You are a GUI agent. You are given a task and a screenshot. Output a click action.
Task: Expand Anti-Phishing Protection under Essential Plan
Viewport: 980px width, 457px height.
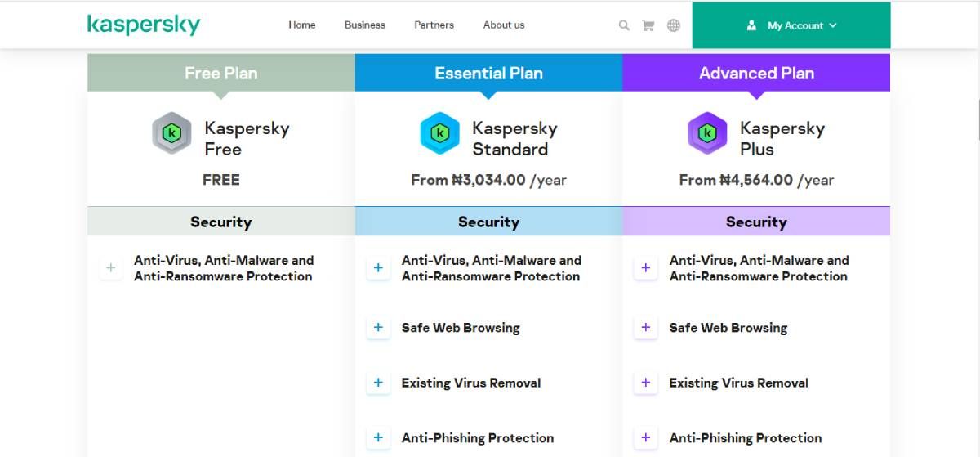click(x=378, y=437)
